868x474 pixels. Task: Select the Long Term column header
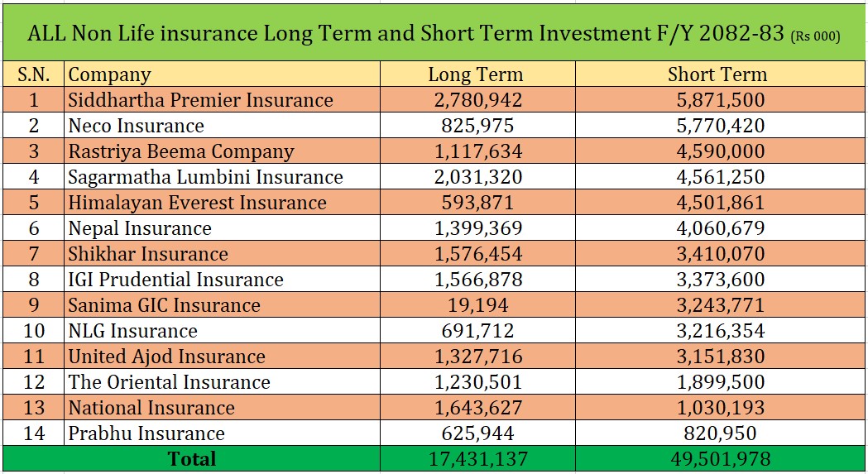475,74
